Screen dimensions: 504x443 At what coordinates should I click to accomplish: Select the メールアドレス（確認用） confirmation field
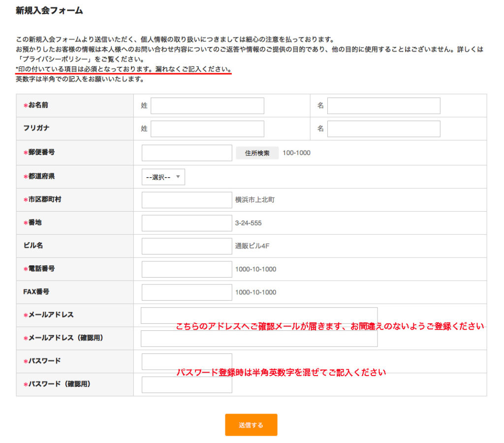pos(259,339)
